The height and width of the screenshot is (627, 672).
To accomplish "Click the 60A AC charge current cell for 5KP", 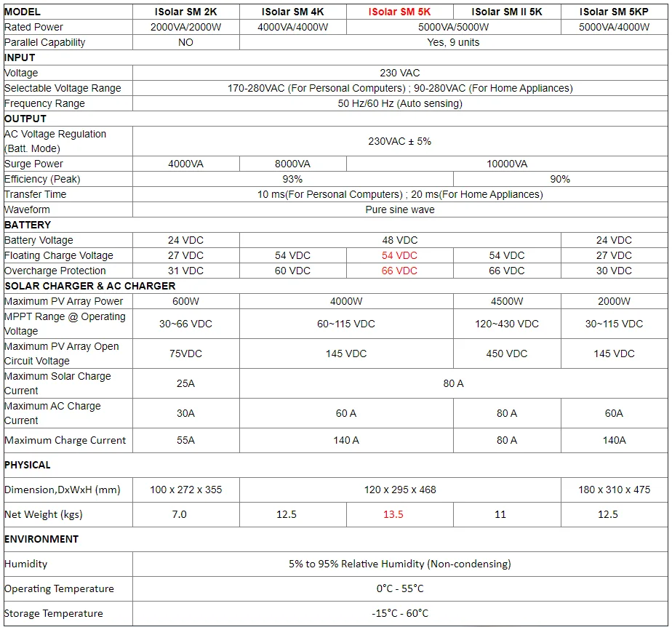I will tap(614, 414).
